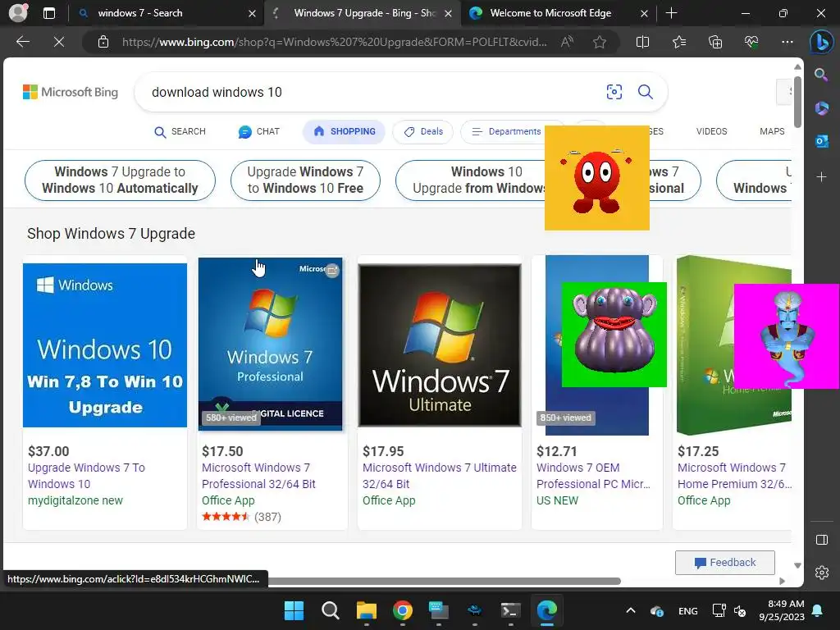Screen dimensions: 840x630
Task: Click the $37.00 price text
Action: pos(48,451)
